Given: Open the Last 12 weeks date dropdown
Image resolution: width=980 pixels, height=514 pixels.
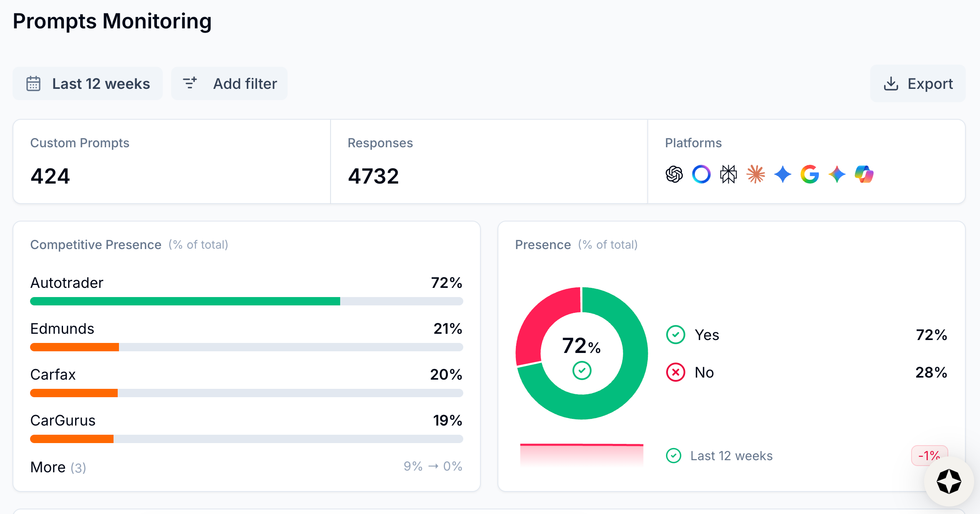Looking at the screenshot, I should coord(88,83).
